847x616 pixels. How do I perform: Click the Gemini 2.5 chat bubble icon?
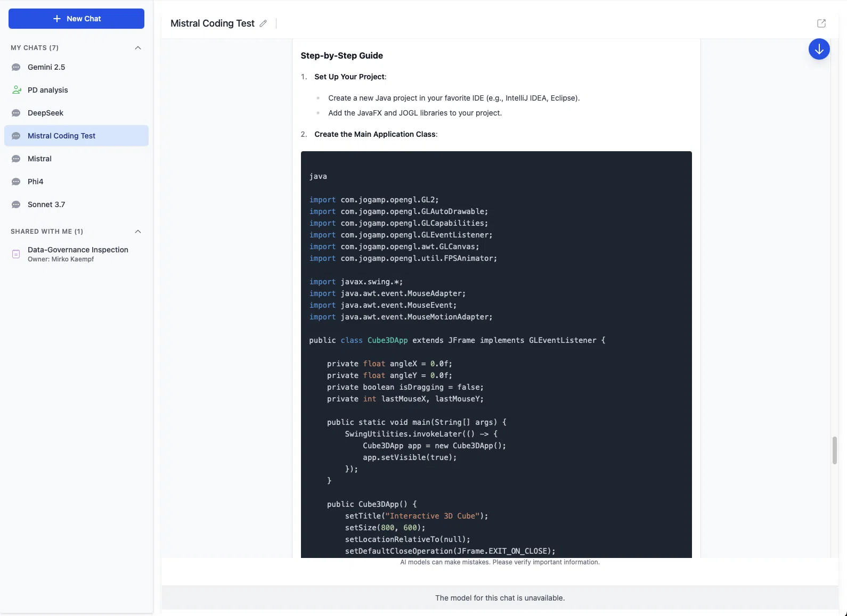[x=16, y=68]
